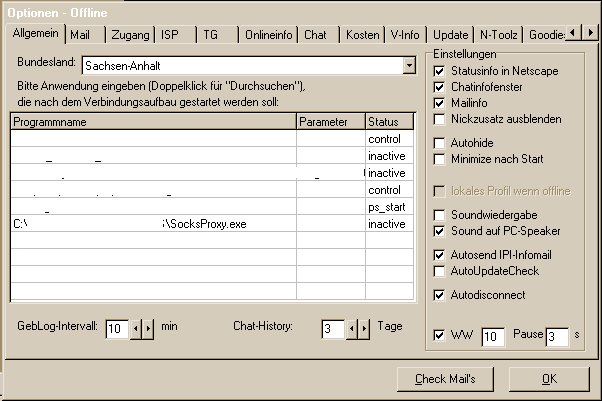This screenshot has height=401, width=602.
Task: Increase Chat-History with right arrow
Action: [364, 329]
